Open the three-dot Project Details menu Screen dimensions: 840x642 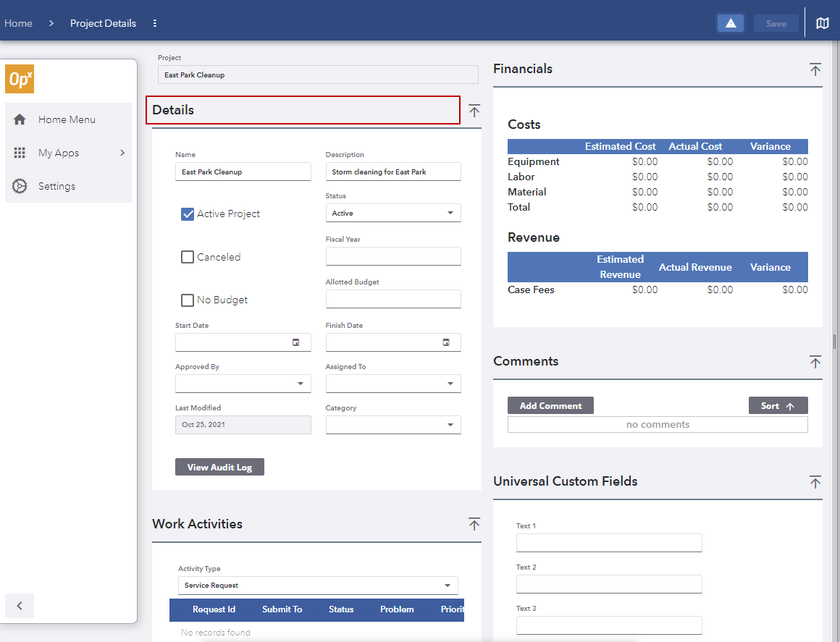point(155,23)
